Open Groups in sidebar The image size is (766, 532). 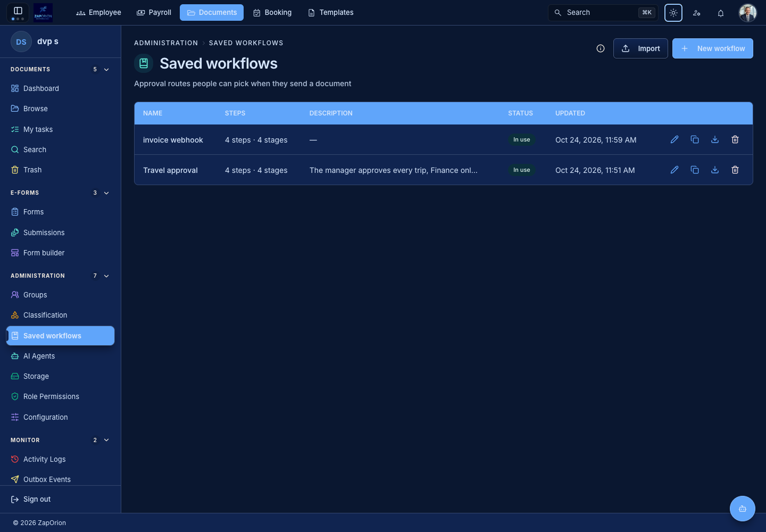coord(60,295)
